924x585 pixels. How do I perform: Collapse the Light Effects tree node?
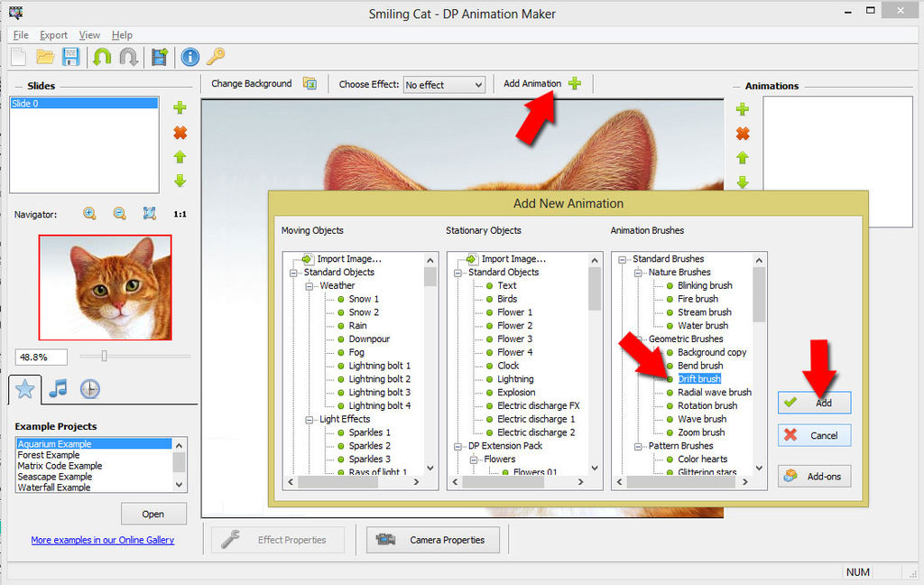(x=309, y=420)
